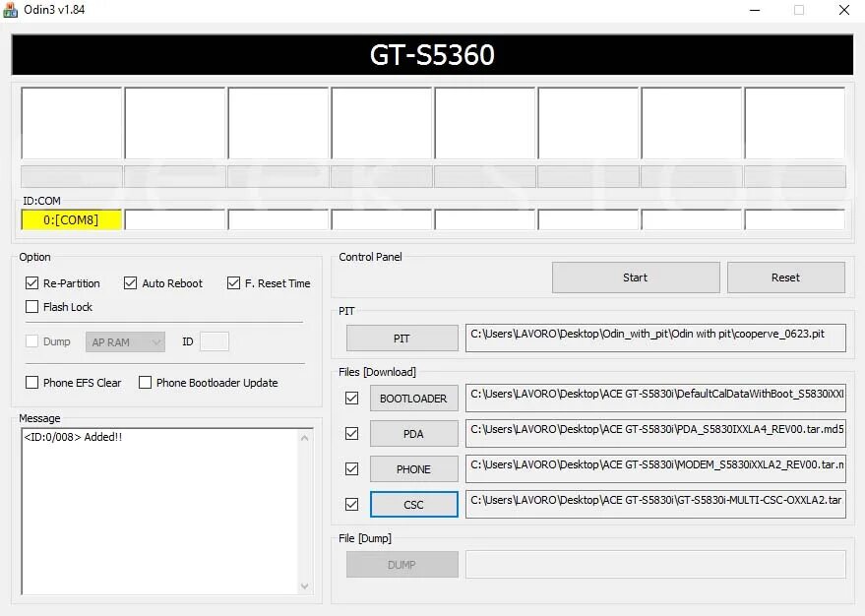Viewport: 865px width, 616px height.
Task: Click the PHONE MODEM file path field
Action: pos(655,468)
